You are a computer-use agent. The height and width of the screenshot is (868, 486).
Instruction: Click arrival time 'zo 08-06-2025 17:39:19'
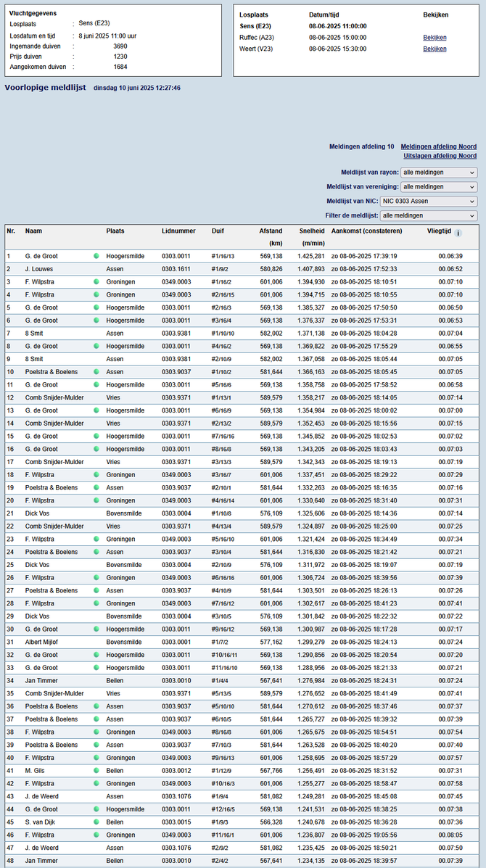pyautogui.click(x=364, y=256)
